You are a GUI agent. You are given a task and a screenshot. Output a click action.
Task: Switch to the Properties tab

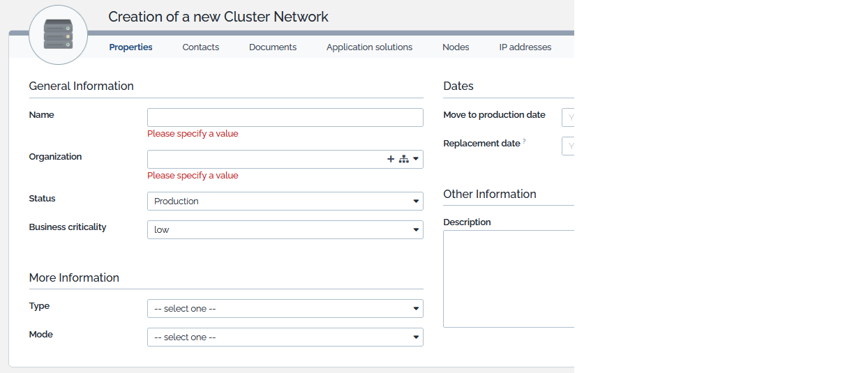point(130,47)
